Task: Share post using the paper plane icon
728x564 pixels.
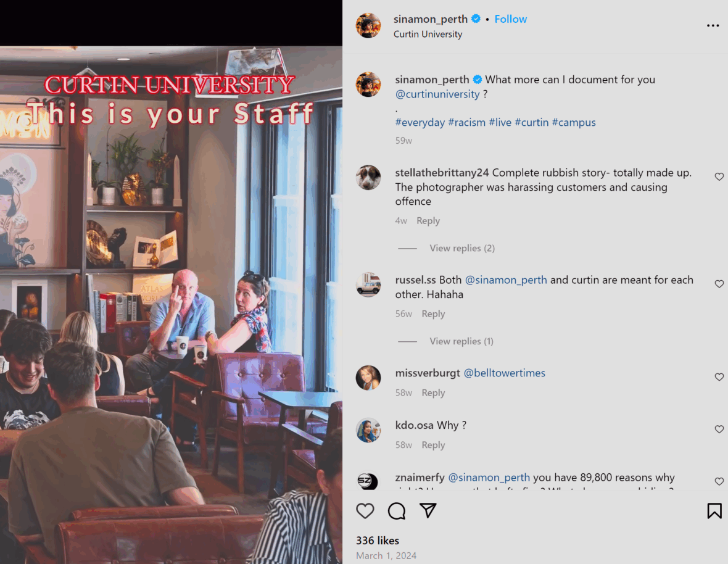Action: pos(428,510)
